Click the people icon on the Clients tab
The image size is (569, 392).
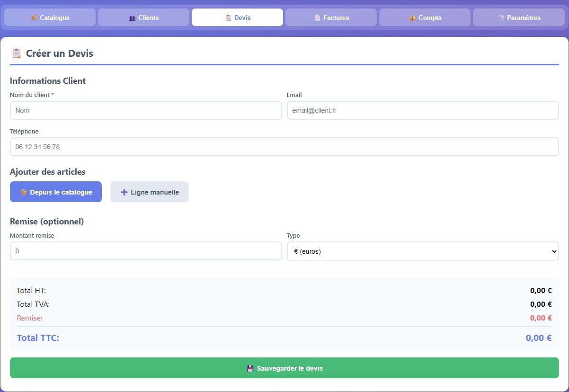[x=132, y=18]
